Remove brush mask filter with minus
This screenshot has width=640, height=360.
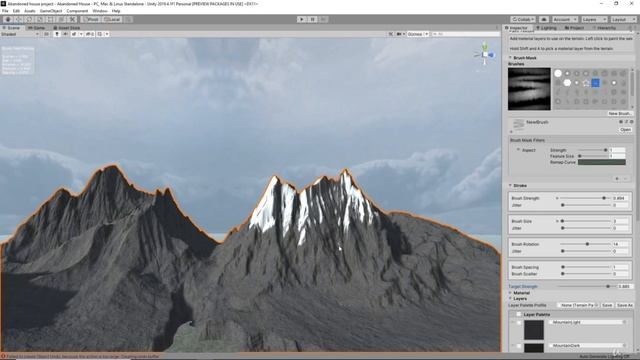[x=625, y=178]
